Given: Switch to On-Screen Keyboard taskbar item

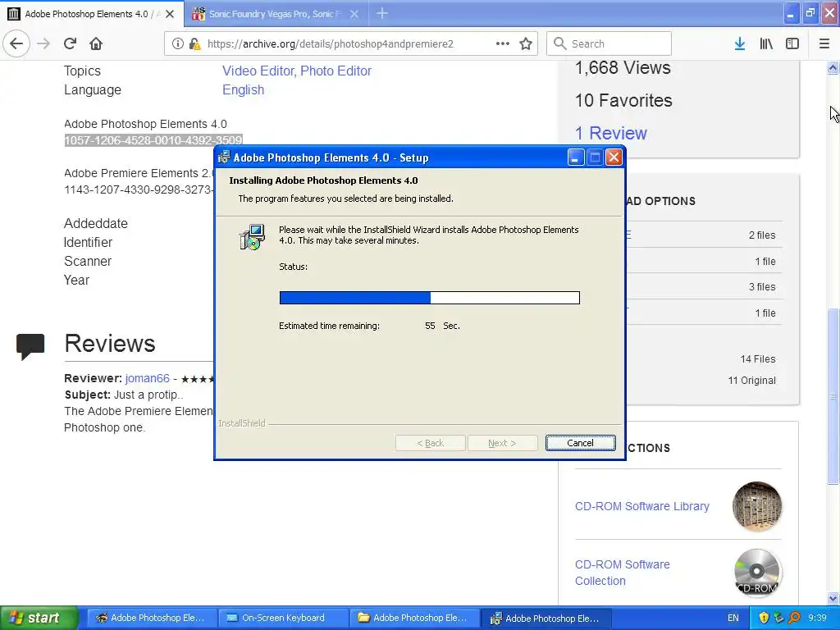Looking at the screenshot, I should click(x=283, y=619).
